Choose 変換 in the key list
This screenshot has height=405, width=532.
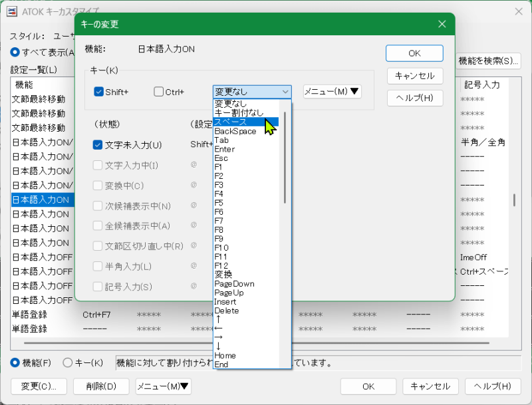click(246, 275)
